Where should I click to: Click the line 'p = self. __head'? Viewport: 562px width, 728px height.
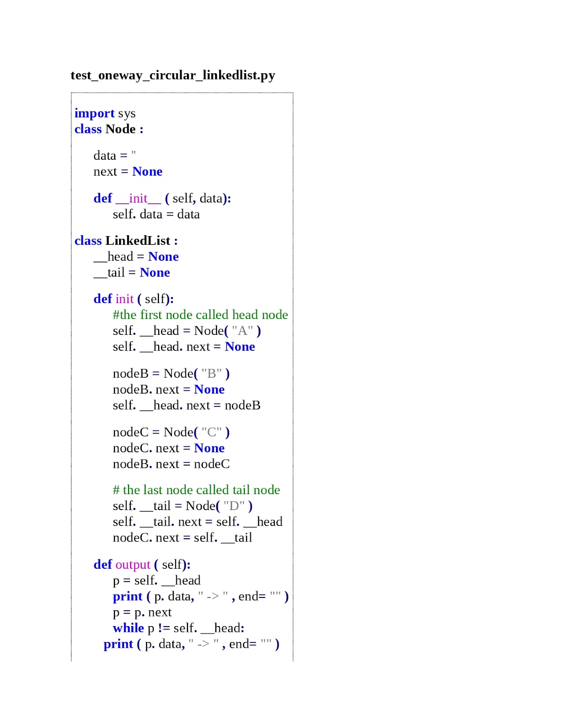157,581
